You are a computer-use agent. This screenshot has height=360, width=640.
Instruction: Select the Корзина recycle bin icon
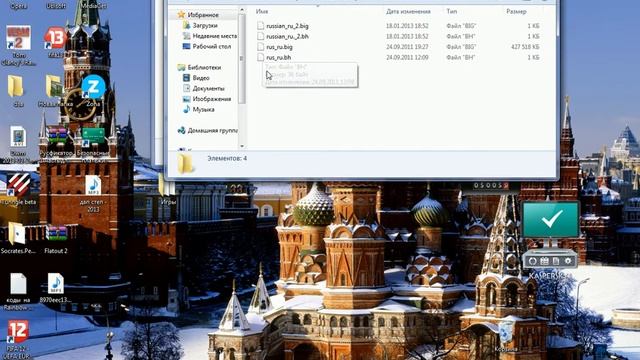506,337
